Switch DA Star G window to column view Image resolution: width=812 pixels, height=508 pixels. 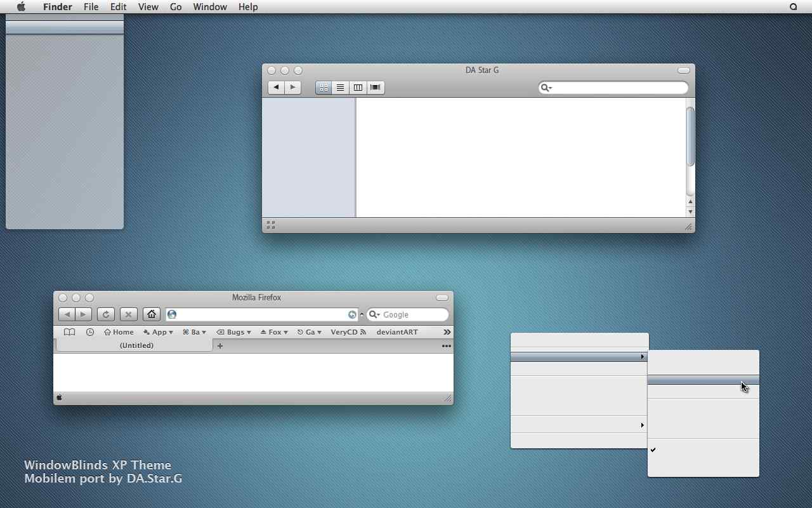358,88
